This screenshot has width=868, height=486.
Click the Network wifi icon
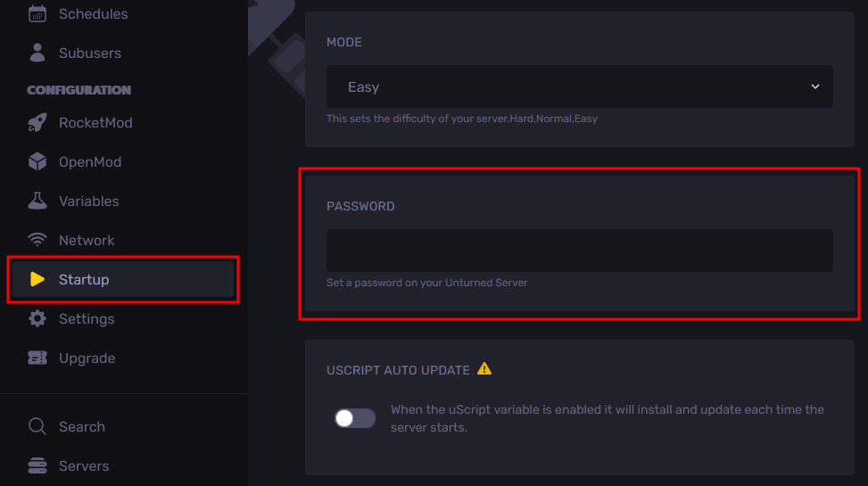[37, 240]
